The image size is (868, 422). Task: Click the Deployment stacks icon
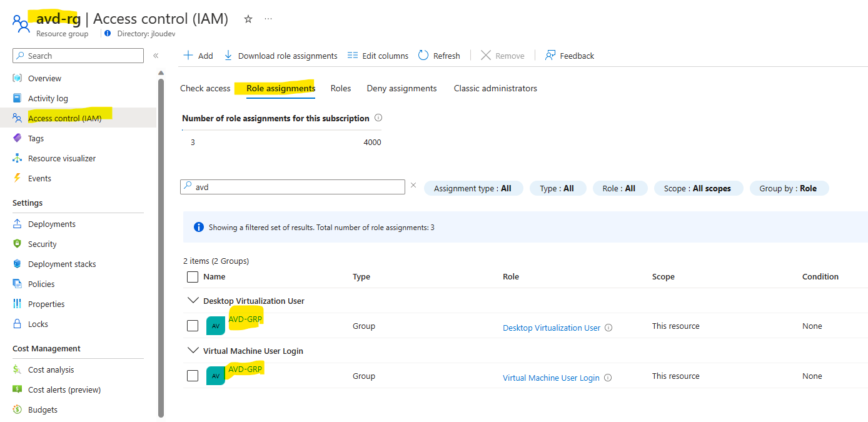pos(18,264)
